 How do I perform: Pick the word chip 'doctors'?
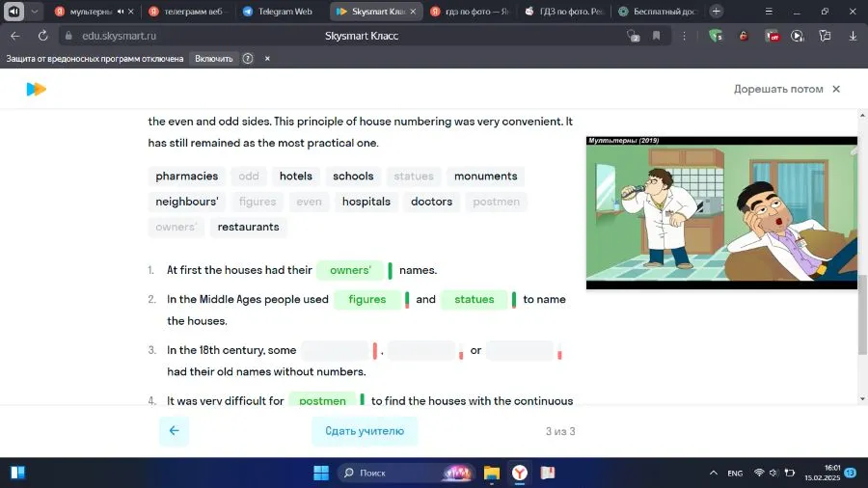click(x=431, y=202)
